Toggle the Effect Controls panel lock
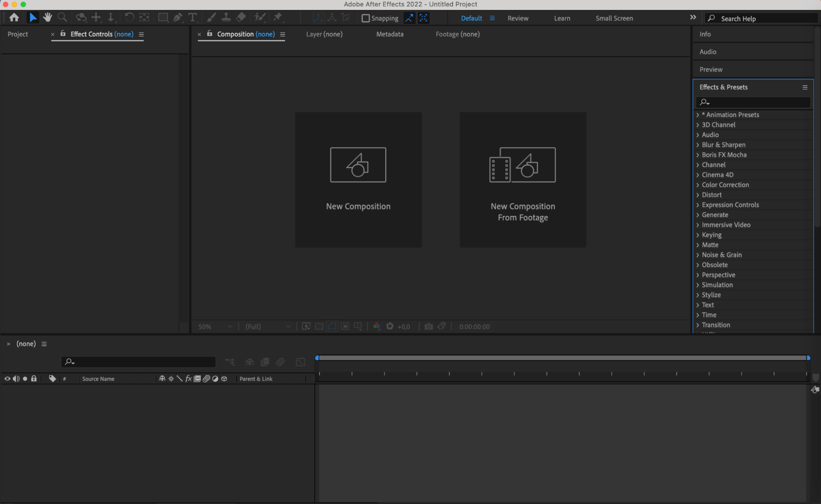Image resolution: width=821 pixels, height=504 pixels. click(63, 34)
